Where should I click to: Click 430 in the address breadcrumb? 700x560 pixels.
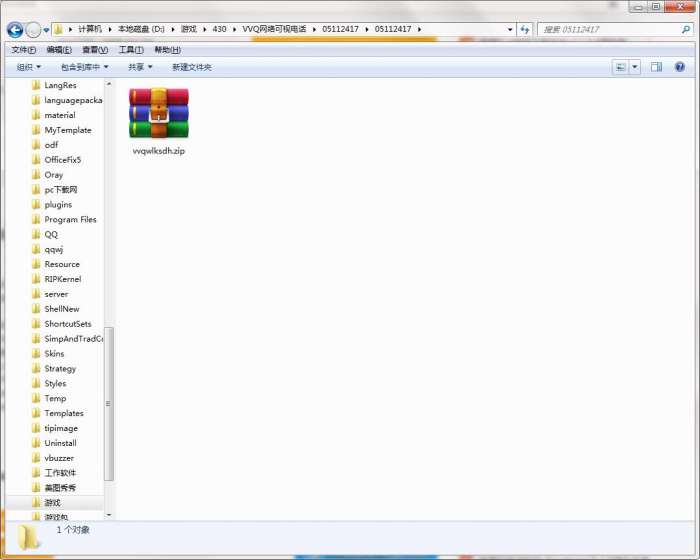coord(219,29)
